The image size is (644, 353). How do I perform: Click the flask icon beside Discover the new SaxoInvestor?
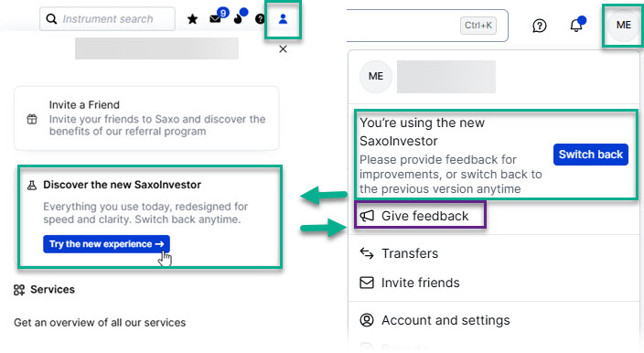pyautogui.click(x=32, y=185)
